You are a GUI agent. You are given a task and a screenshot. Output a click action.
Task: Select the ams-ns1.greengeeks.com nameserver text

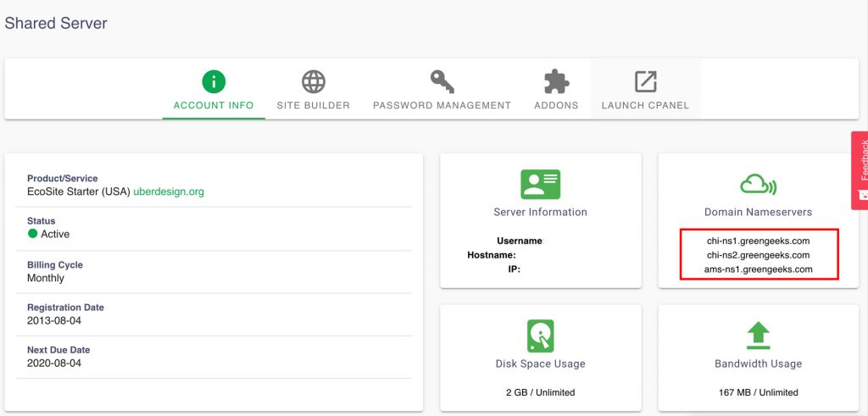(x=758, y=269)
